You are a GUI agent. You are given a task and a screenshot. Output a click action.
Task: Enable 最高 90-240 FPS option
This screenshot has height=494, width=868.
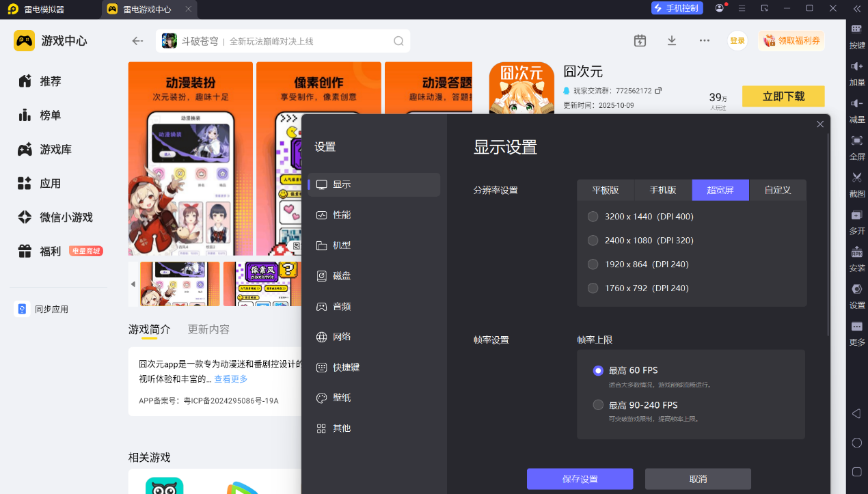[599, 405]
